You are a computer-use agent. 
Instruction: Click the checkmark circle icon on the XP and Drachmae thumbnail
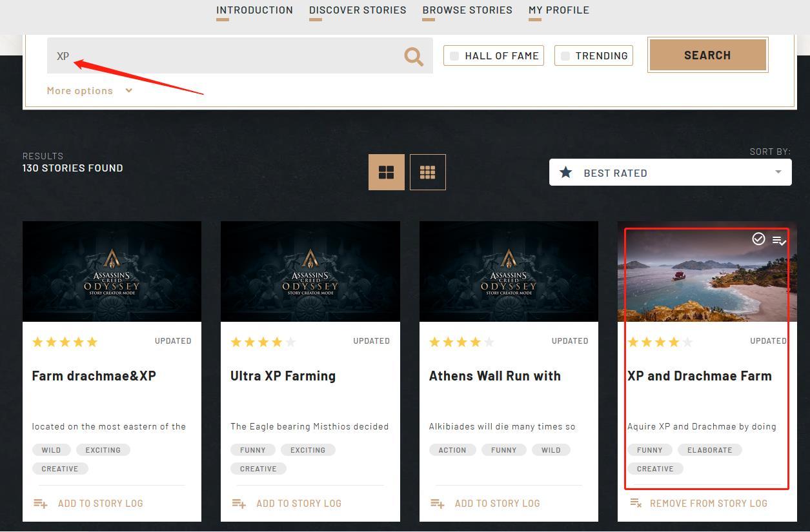(x=758, y=239)
